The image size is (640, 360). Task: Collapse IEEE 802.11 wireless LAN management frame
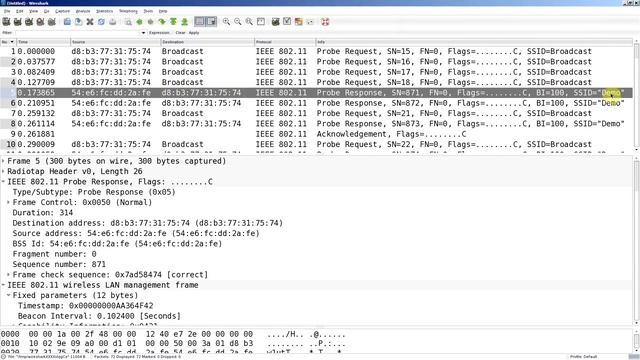pos(3,285)
